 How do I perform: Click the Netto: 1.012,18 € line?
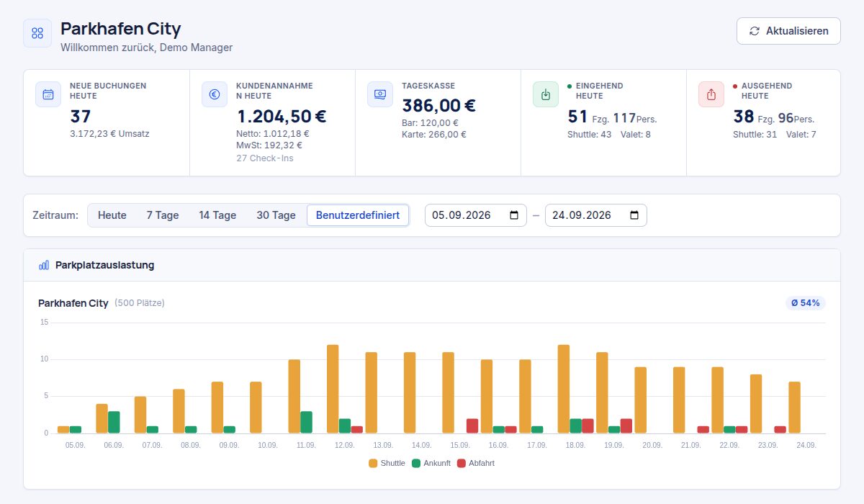click(273, 134)
